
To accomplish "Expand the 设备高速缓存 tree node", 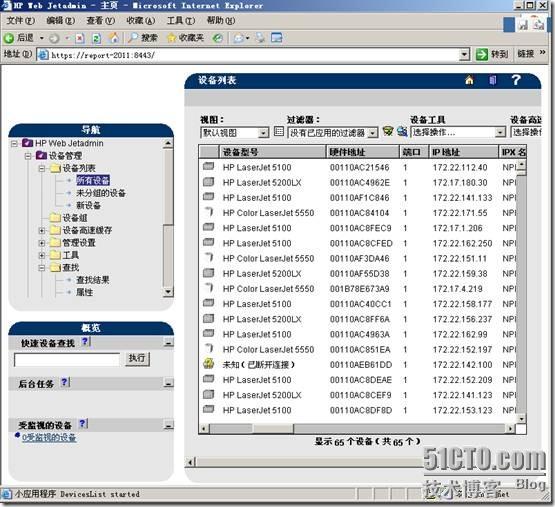I will [x=42, y=231].
